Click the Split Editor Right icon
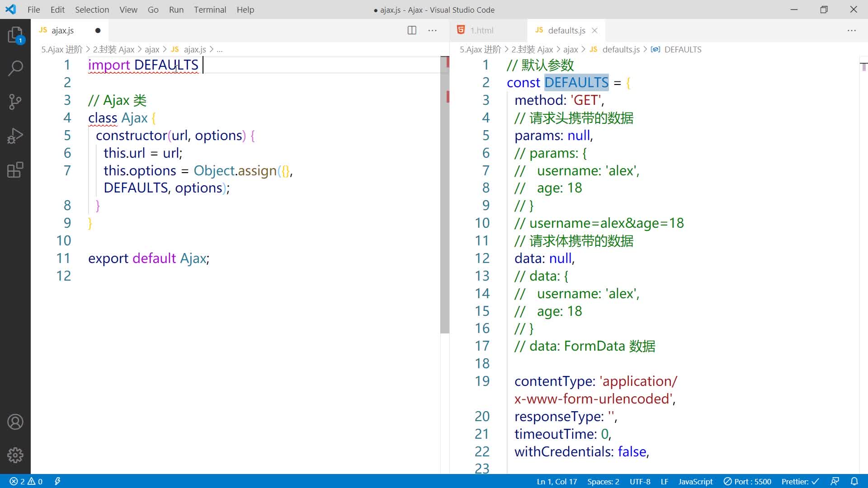 (412, 30)
